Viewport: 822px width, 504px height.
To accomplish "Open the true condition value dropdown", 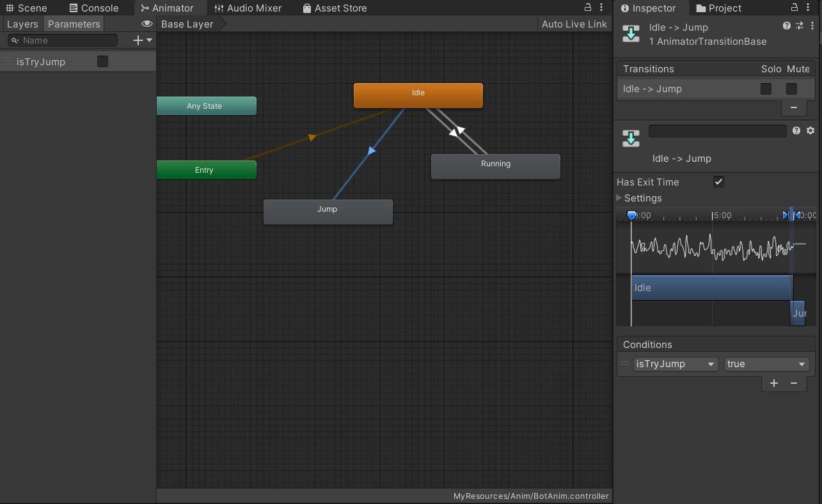I will [767, 364].
